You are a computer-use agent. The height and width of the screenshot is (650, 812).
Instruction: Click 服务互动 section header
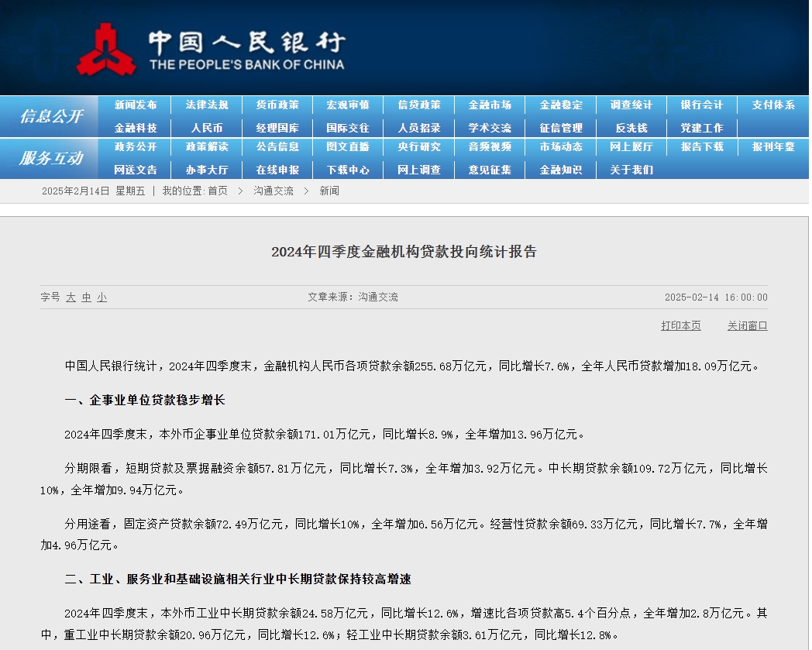point(51,158)
